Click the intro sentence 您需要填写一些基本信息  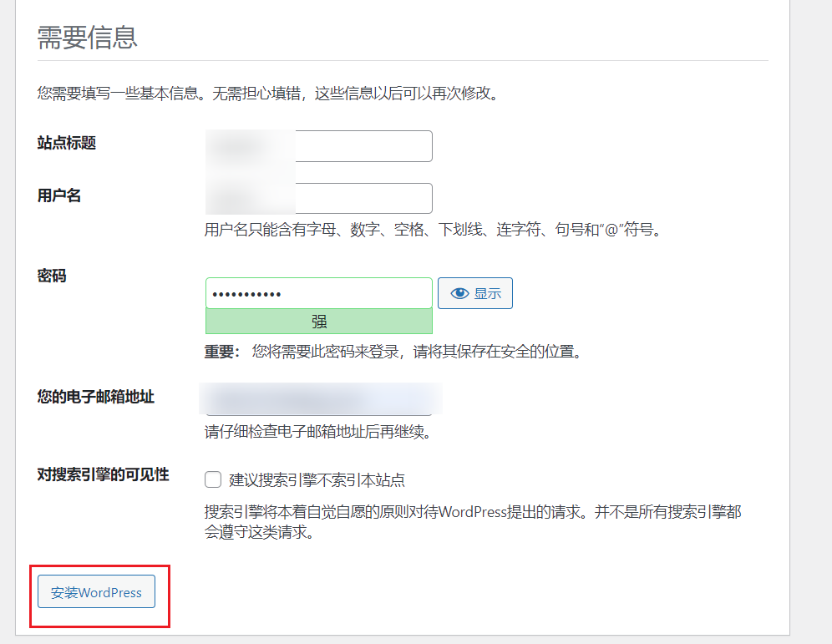point(270,94)
